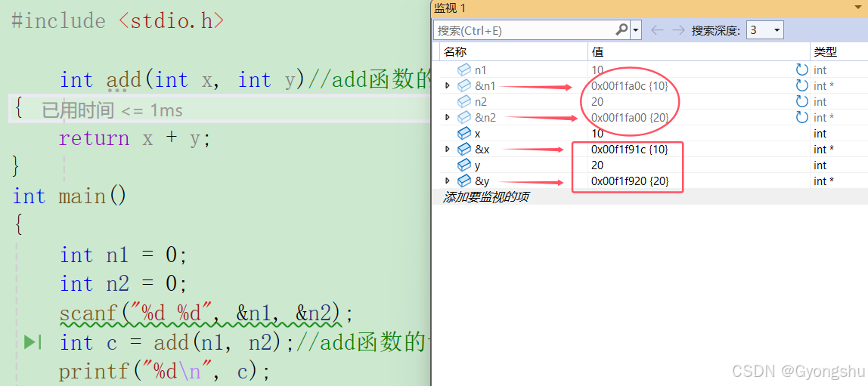Select the value cell 0x00f1fa0c {10}

629,85
